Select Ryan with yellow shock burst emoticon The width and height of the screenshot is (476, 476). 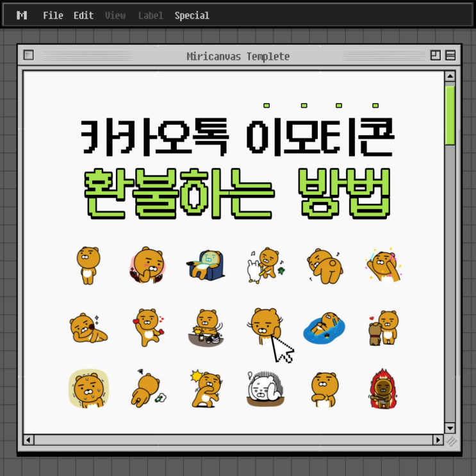tap(206, 389)
